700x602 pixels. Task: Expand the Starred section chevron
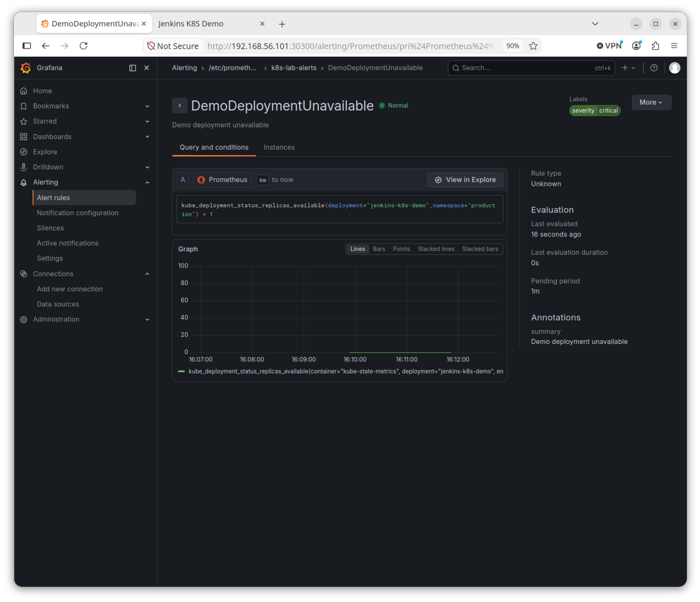coord(147,121)
